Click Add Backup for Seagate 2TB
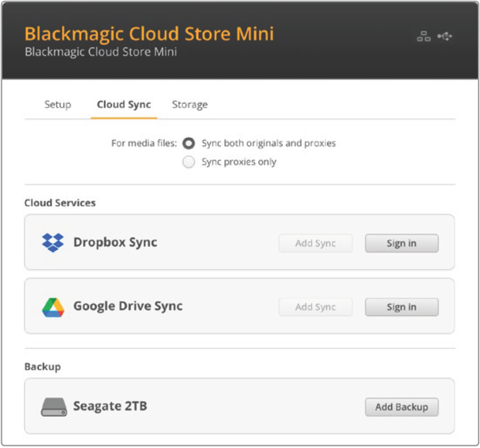The image size is (480, 448). coord(402,407)
